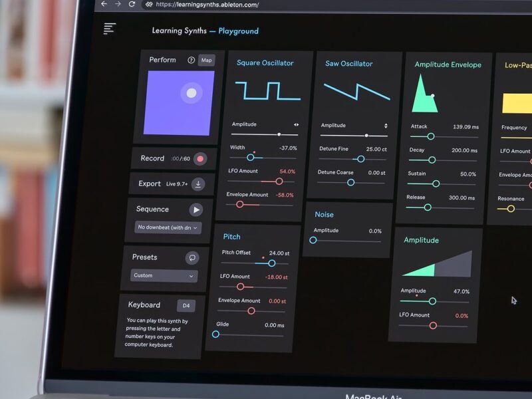Screen dimensions: 532x399
Task: Click the Amplitude Envelope shape graphic
Action: click(x=424, y=93)
